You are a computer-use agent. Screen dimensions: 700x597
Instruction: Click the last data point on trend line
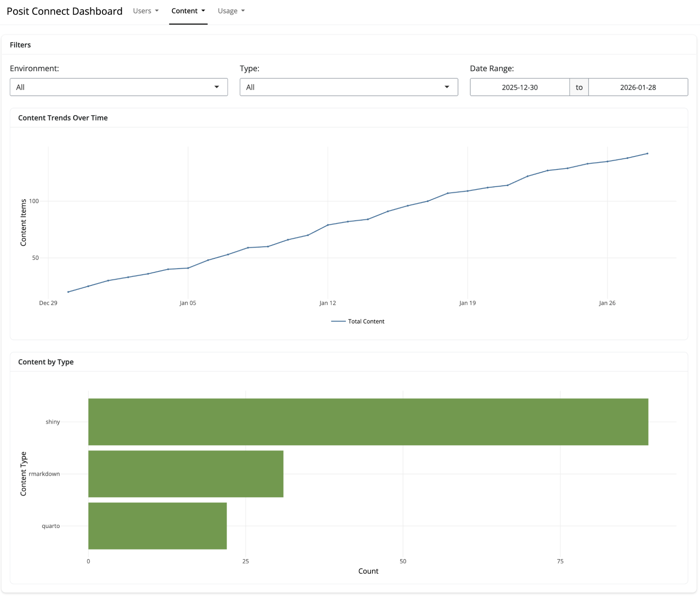647,153
